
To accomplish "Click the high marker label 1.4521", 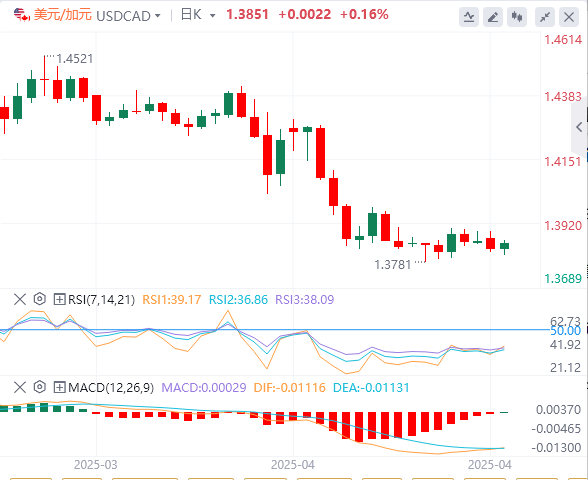I will coord(75,59).
